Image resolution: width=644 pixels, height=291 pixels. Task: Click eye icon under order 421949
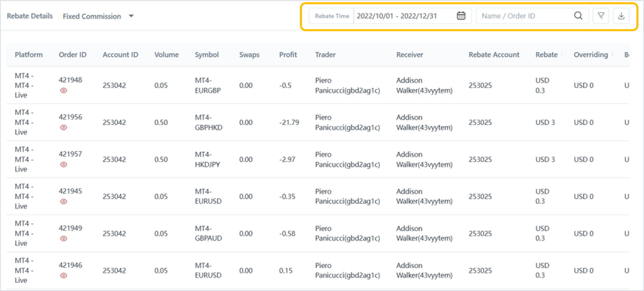[x=64, y=239]
